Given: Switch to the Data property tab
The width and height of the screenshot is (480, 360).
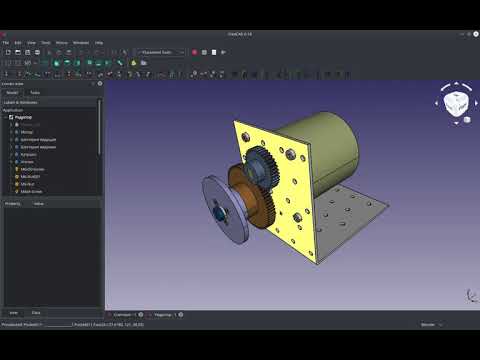Looking at the screenshot, I should (36, 313).
